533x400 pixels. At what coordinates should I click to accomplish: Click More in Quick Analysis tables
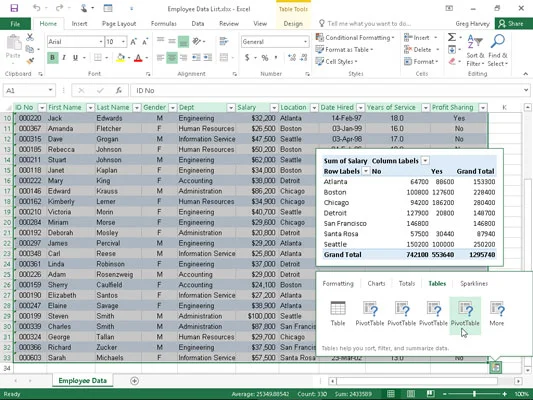point(497,314)
